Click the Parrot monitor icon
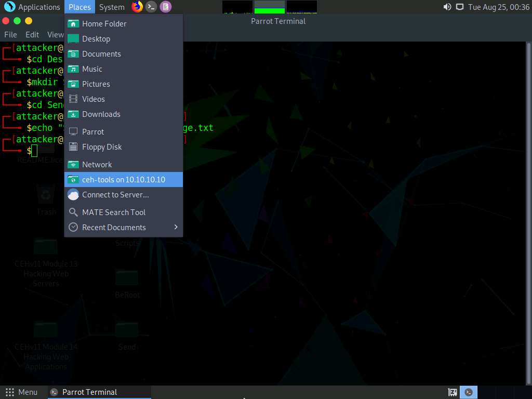This screenshot has height=399, width=532. click(73, 131)
